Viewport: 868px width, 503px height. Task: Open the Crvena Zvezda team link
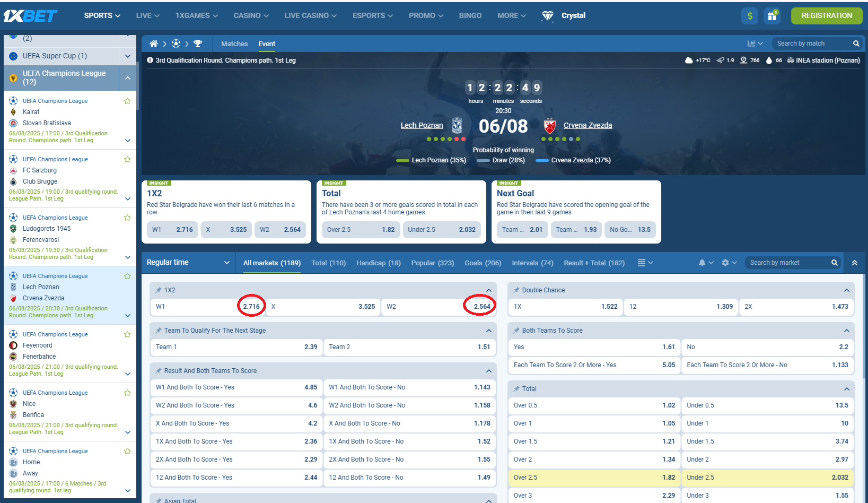(588, 125)
